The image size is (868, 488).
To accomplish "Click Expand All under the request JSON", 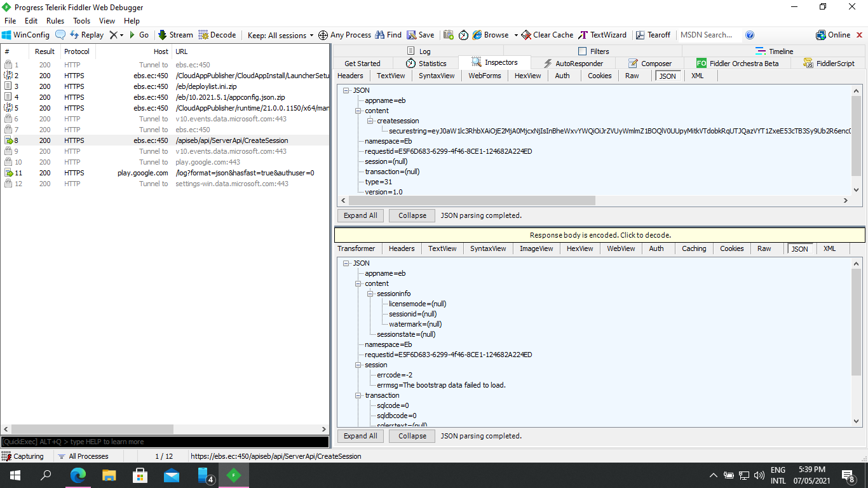I will [360, 215].
